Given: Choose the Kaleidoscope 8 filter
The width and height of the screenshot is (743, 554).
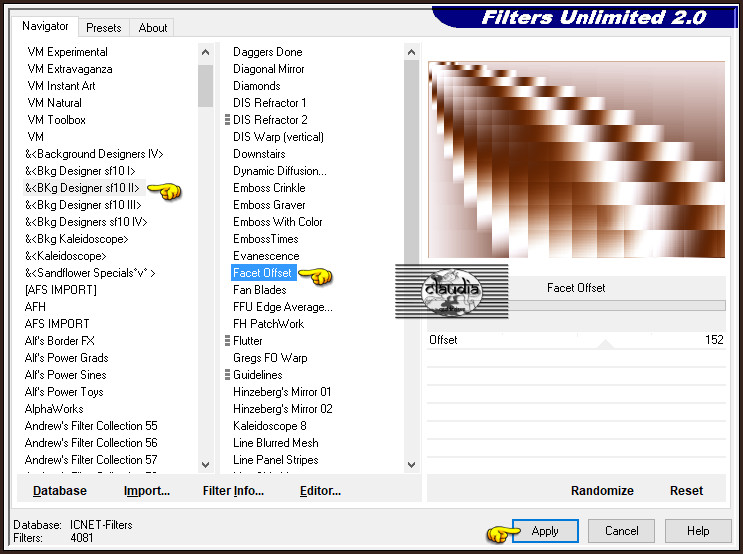Looking at the screenshot, I should click(270, 426).
